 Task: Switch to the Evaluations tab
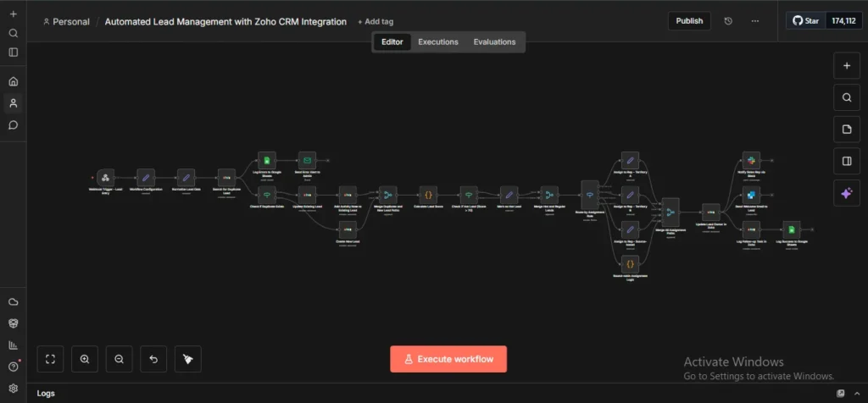(494, 42)
